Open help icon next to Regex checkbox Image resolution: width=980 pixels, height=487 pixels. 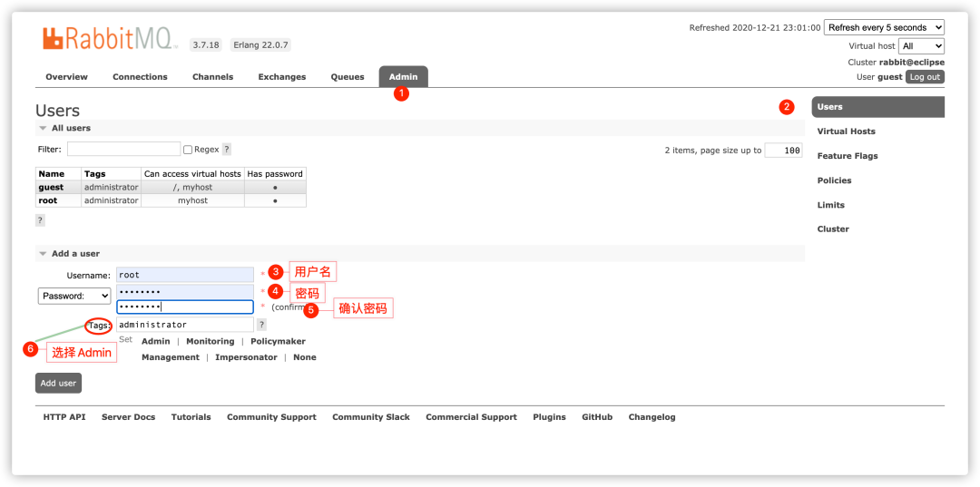(227, 150)
